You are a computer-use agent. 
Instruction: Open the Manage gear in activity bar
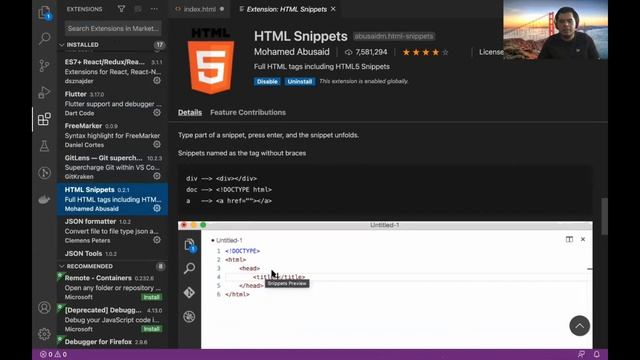(44, 334)
